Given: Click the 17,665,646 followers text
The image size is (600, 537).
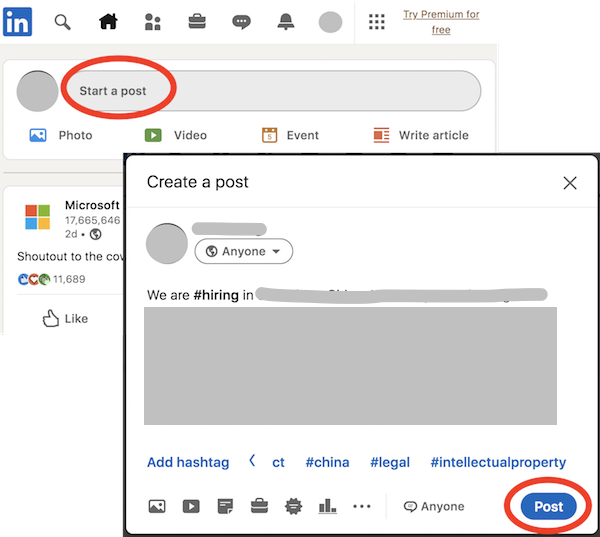Looking at the screenshot, I should pyautogui.click(x=92, y=220).
